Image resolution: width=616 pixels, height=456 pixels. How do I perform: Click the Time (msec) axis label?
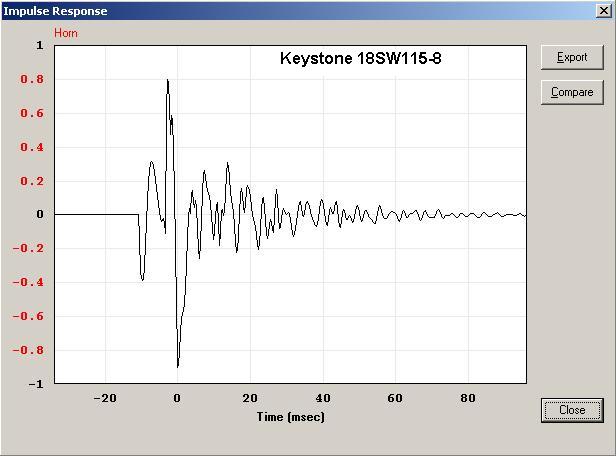tap(291, 417)
